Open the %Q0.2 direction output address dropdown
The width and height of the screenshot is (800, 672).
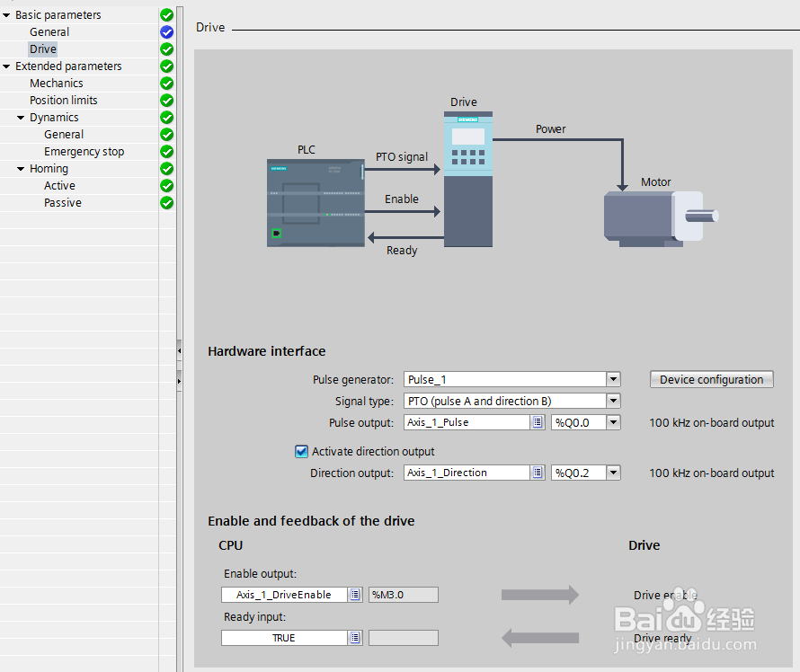point(613,473)
